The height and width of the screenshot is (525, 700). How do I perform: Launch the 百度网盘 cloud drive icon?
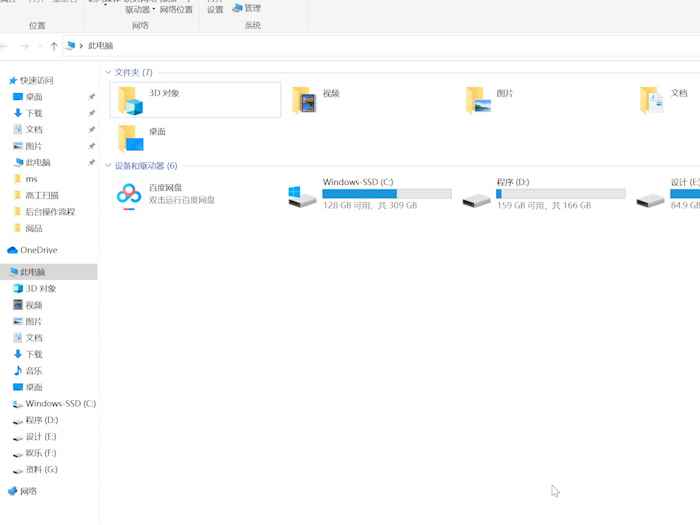[x=129, y=194]
